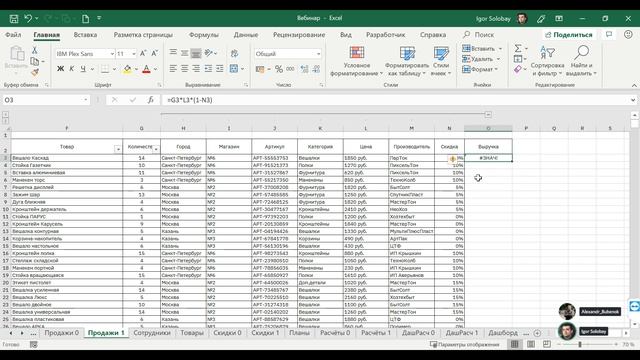Image resolution: width=640 pixels, height=360 pixels.
Task: Align text right icon
Action: click(x=196, y=69)
